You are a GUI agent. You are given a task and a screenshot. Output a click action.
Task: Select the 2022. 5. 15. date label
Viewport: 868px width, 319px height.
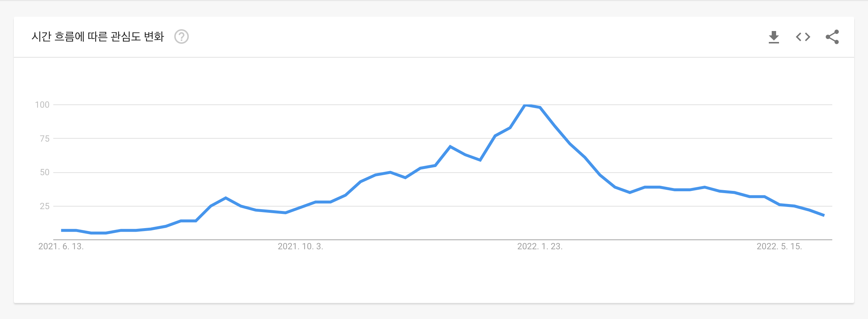click(779, 246)
